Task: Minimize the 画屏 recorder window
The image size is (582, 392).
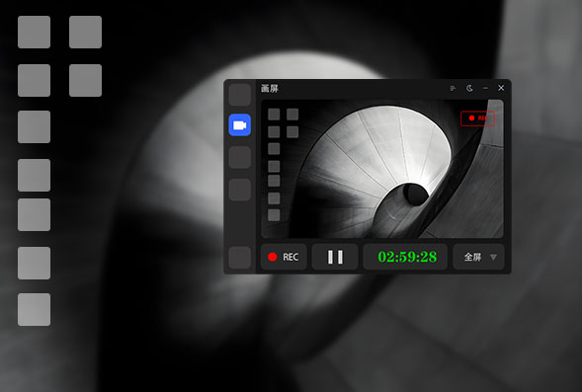Action: [485, 88]
